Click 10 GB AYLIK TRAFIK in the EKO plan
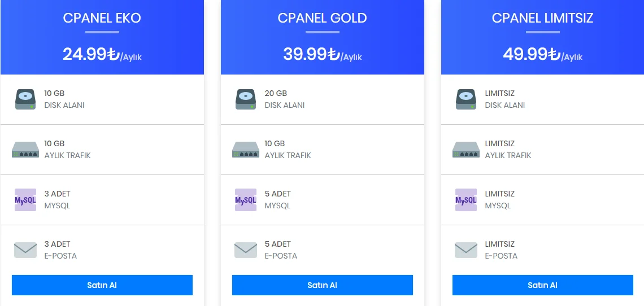 [67, 150]
